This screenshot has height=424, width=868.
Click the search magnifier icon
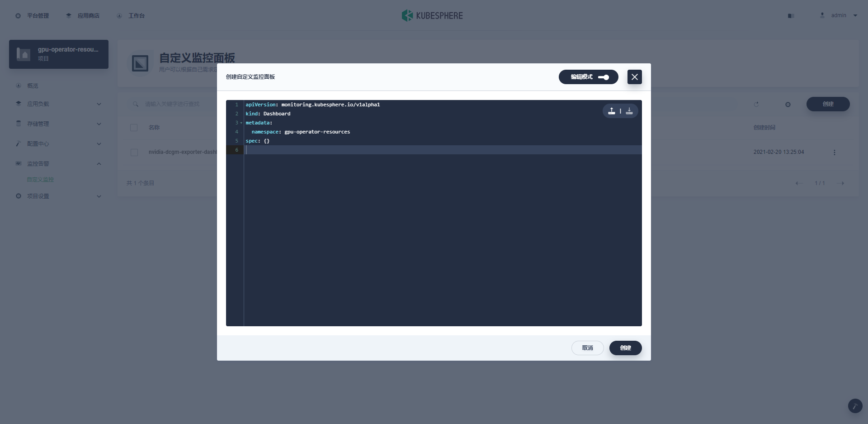pos(136,104)
